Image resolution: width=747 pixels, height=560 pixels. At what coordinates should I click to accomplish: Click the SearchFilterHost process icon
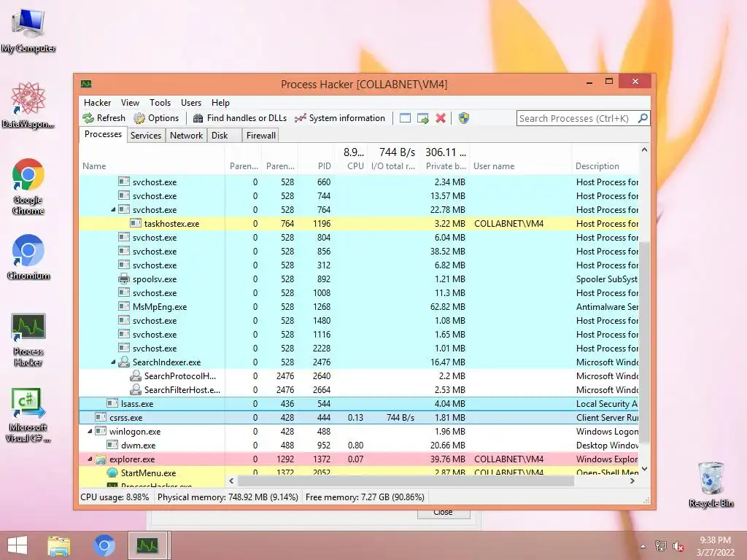136,389
